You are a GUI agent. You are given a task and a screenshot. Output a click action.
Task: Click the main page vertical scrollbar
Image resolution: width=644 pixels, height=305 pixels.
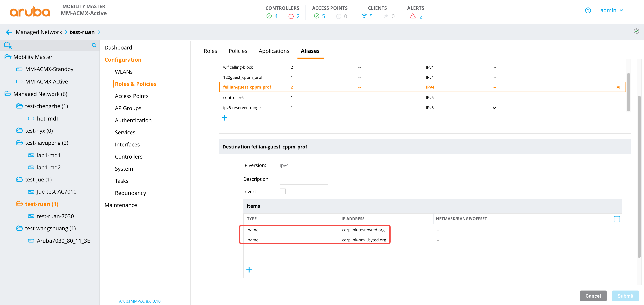(639, 177)
